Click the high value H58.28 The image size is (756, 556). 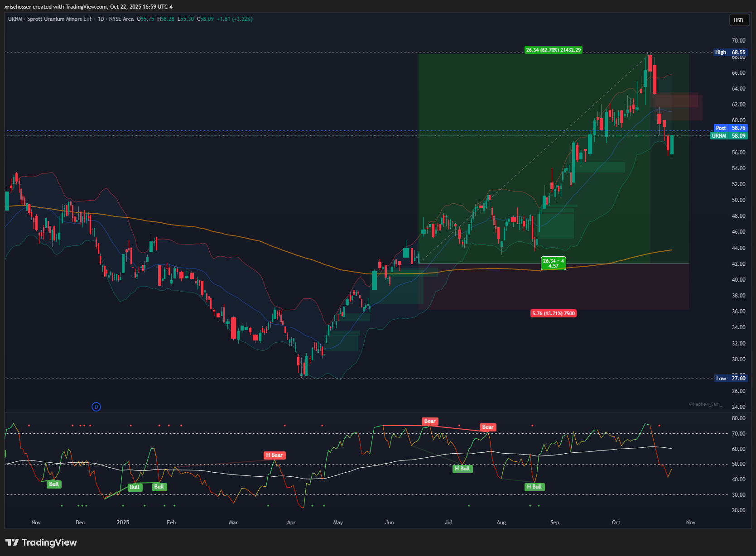[166, 19]
